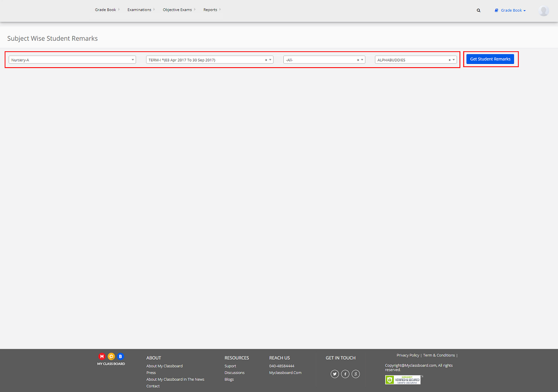This screenshot has height=392, width=558.
Task: Open the Privacy Policy link
Action: (408, 355)
